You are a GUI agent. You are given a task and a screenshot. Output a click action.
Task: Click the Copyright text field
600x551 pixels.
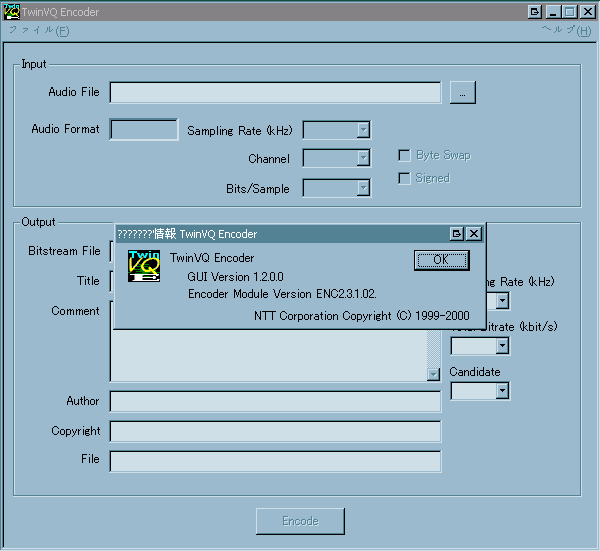point(275,431)
